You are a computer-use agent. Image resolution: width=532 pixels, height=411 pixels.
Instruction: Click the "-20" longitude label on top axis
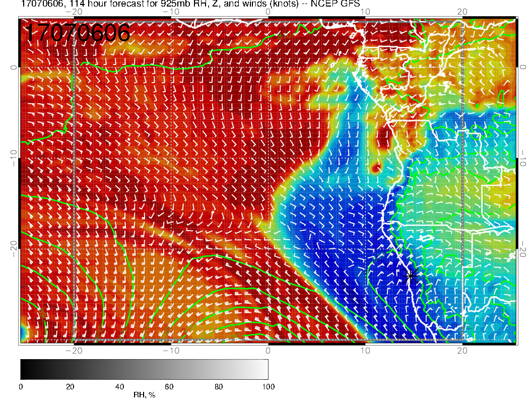coord(74,11)
